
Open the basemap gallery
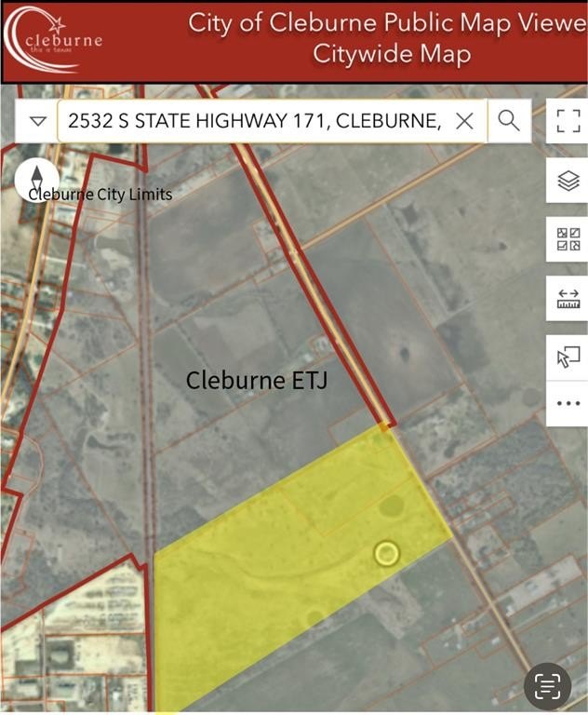(568, 239)
